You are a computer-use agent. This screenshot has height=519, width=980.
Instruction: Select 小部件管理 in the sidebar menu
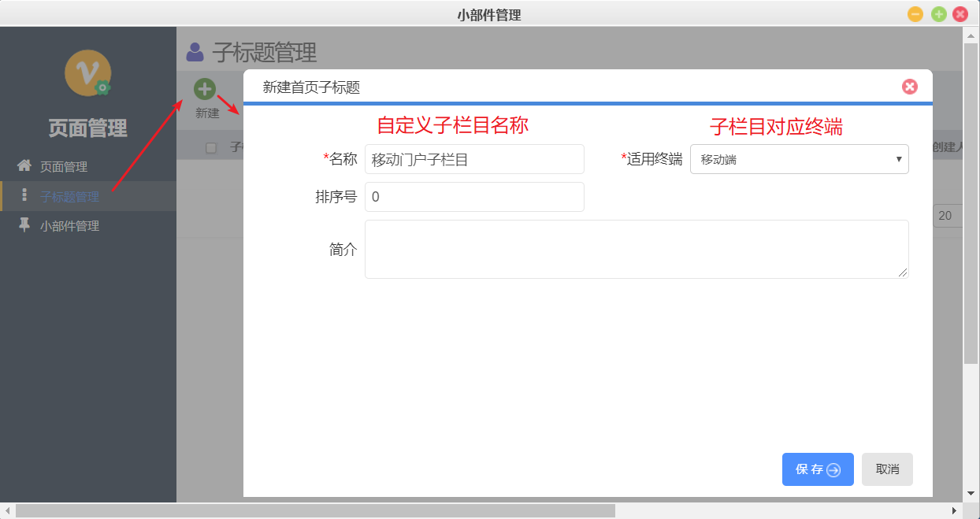click(69, 226)
